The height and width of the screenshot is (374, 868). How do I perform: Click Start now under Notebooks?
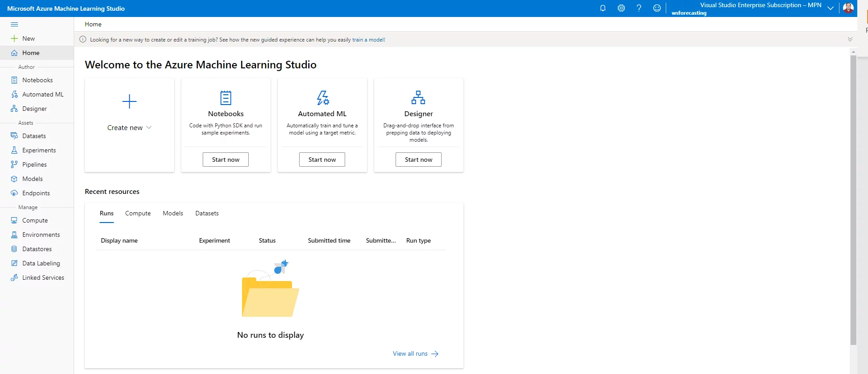pos(225,160)
